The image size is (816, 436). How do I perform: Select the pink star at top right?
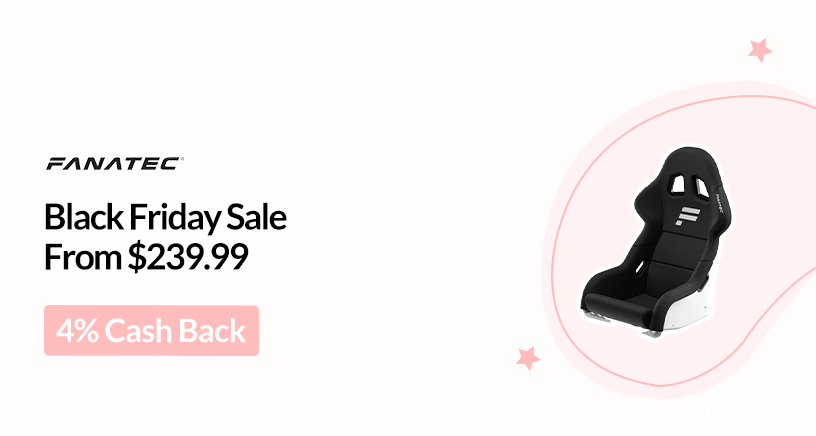[x=760, y=50]
